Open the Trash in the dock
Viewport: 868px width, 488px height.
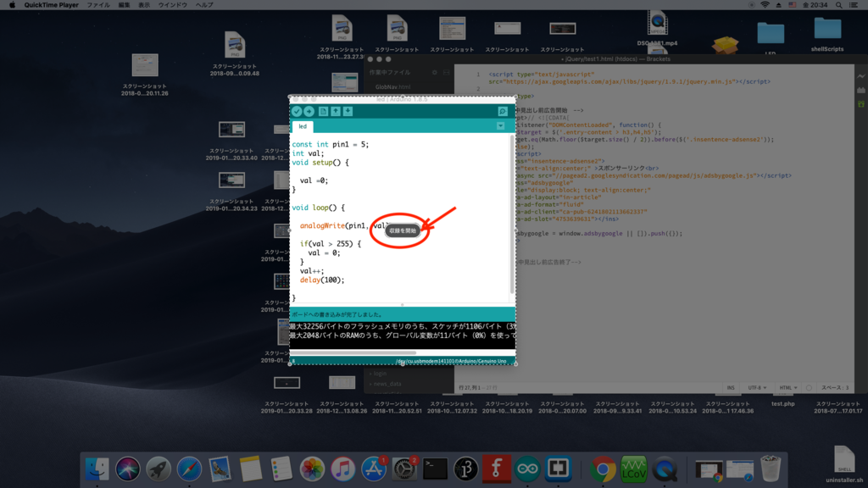pyautogui.click(x=770, y=469)
